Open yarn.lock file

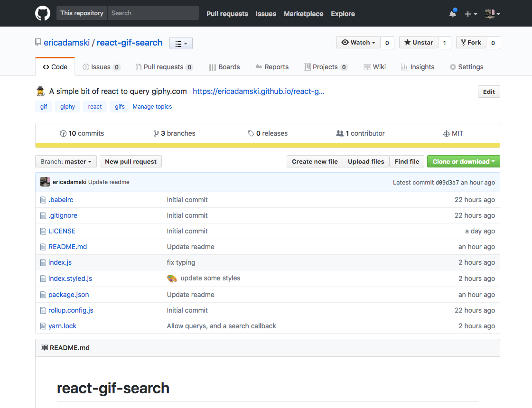[63, 326]
